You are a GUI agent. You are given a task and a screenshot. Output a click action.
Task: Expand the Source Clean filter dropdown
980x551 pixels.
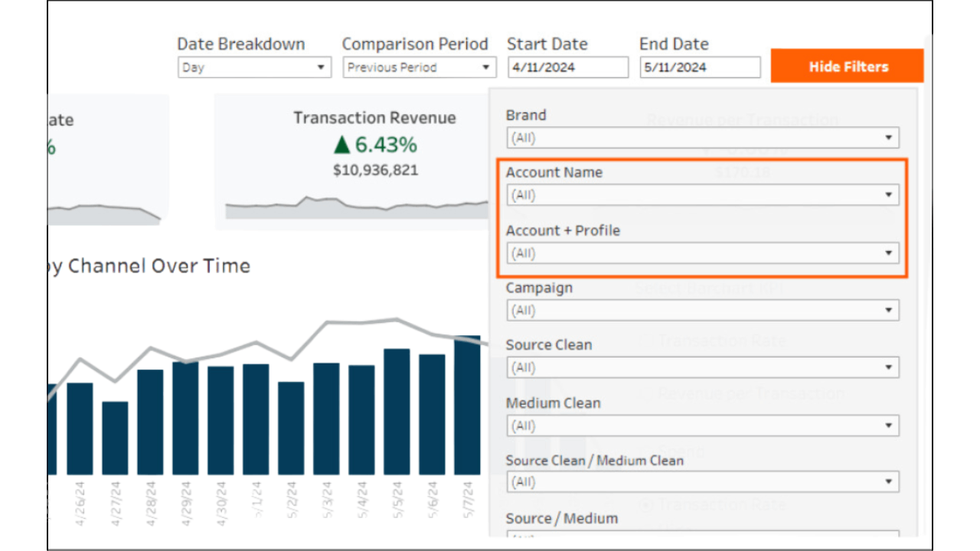(702, 368)
